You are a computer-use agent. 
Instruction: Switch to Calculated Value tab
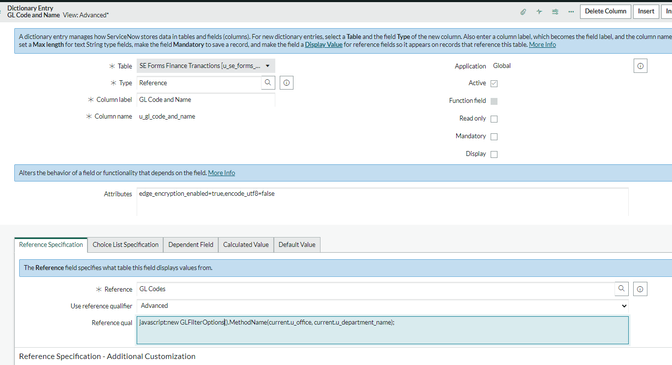tap(246, 245)
